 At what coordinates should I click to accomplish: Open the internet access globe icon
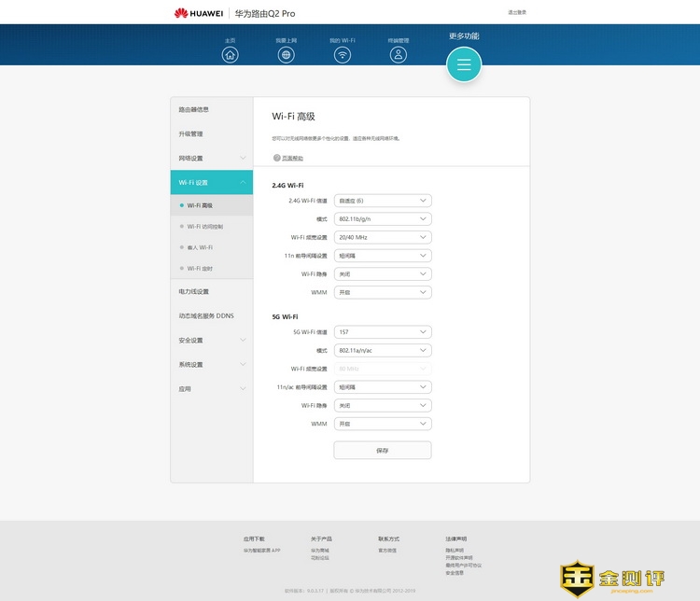coord(287,54)
